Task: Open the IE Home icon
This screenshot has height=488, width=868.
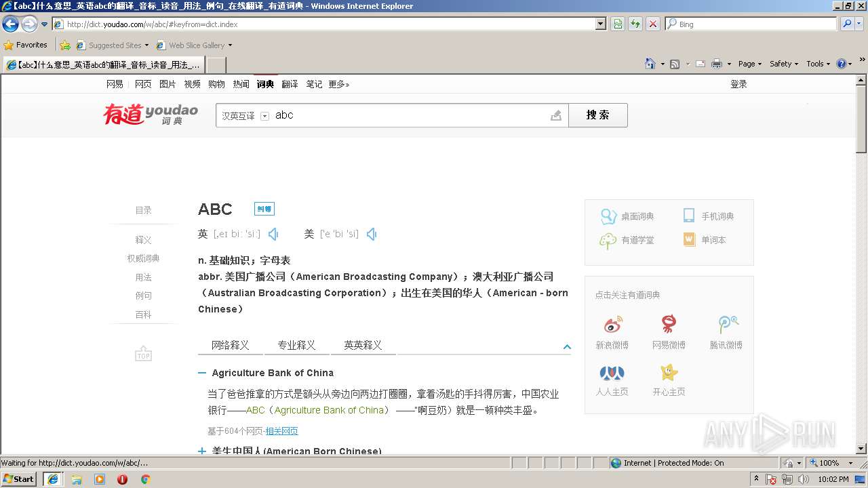Action: click(650, 64)
